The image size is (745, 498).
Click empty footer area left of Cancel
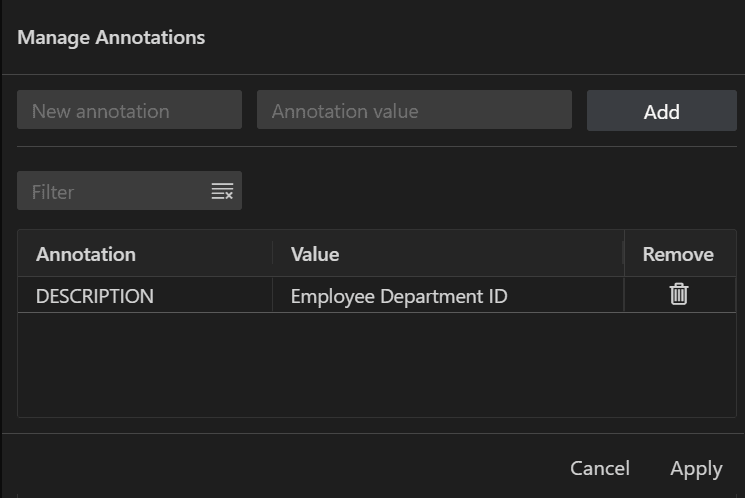coord(280,468)
